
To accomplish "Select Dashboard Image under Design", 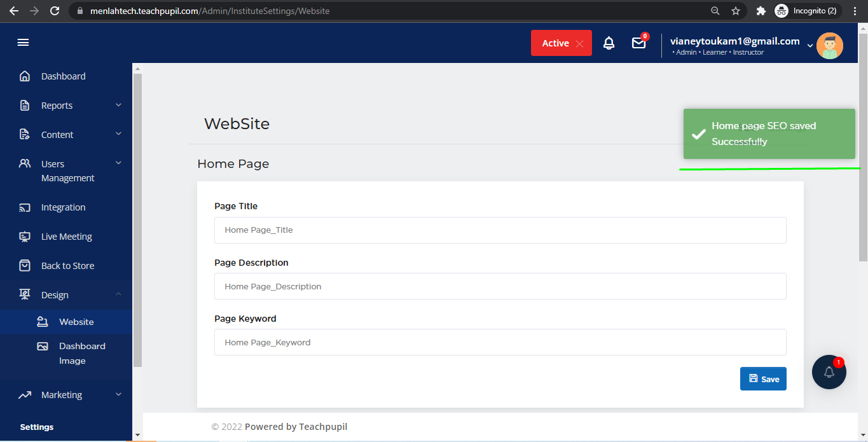I will tap(82, 353).
